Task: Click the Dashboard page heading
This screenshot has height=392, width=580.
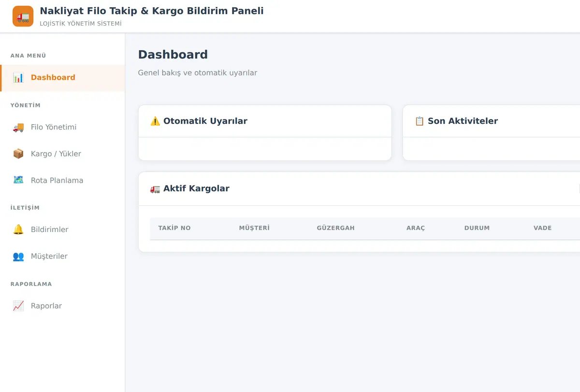Action: point(173,55)
